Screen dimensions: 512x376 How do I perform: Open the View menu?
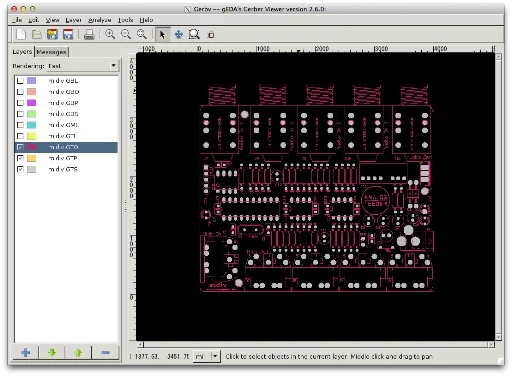pyautogui.click(x=52, y=20)
